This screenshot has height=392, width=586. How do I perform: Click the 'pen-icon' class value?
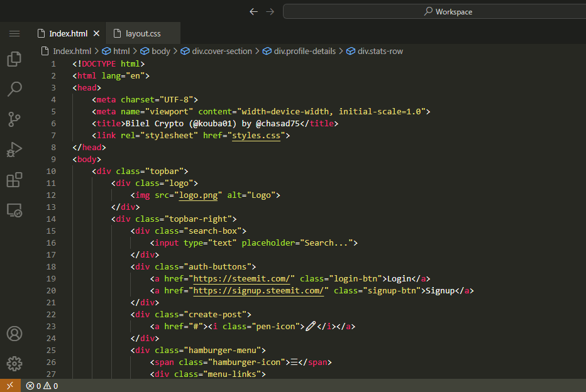point(276,327)
